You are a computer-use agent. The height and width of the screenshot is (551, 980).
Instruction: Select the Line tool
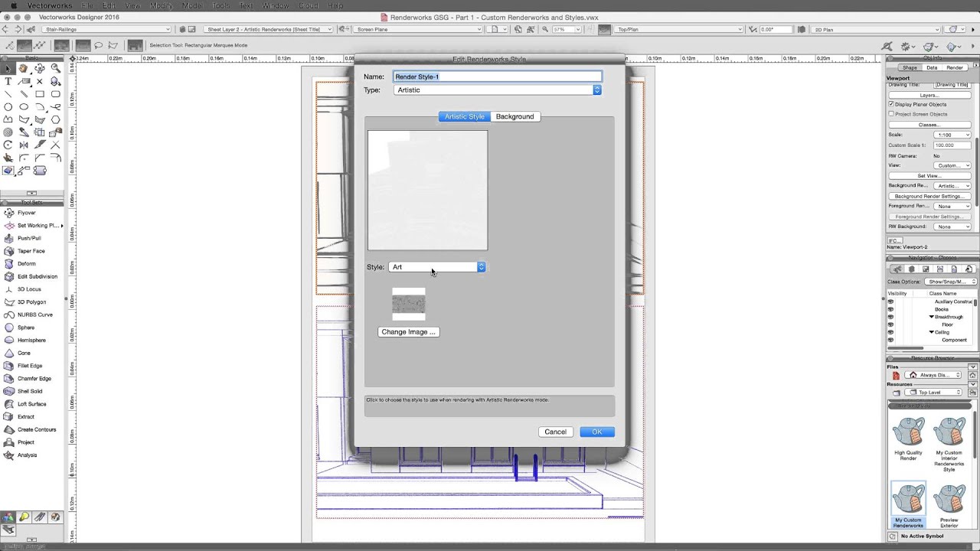[8, 94]
